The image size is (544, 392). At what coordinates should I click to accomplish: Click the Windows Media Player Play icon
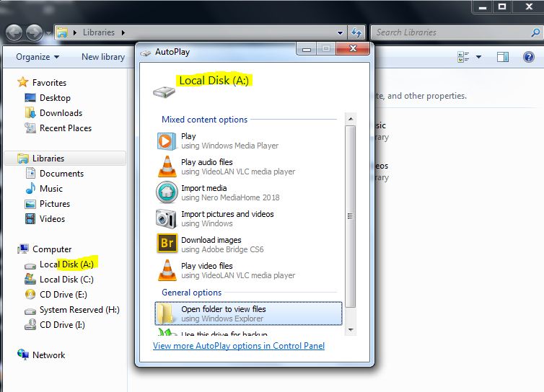pyautogui.click(x=166, y=141)
